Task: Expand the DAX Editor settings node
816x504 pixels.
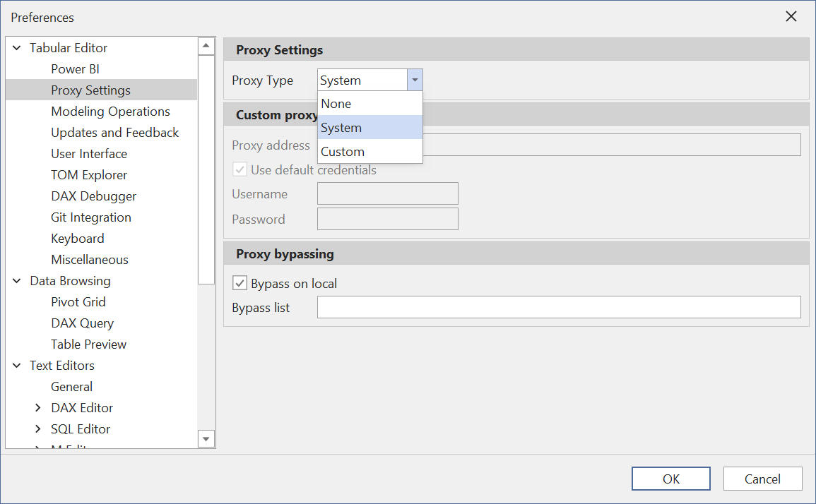Action: point(37,407)
